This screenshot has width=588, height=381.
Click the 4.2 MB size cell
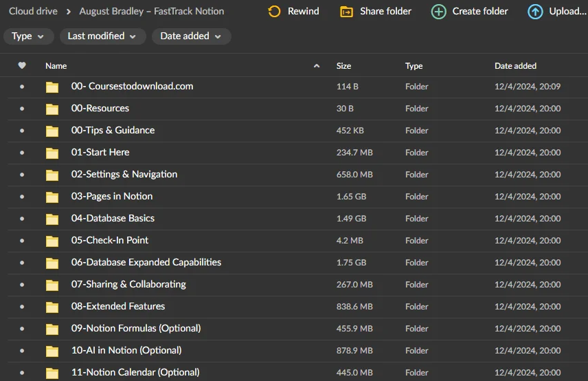350,240
